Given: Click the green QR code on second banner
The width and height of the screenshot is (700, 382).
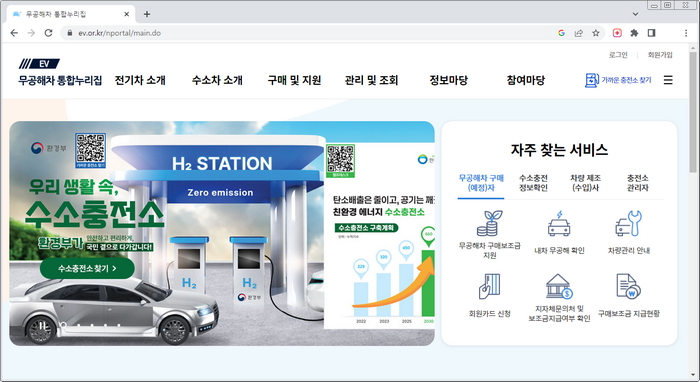Looking at the screenshot, I should pos(340,161).
